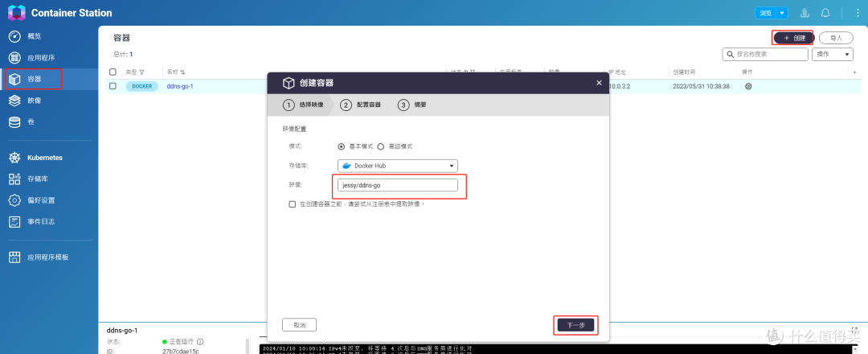Select 基本模式 radio button
The height and width of the screenshot is (354, 868).
pyautogui.click(x=342, y=146)
